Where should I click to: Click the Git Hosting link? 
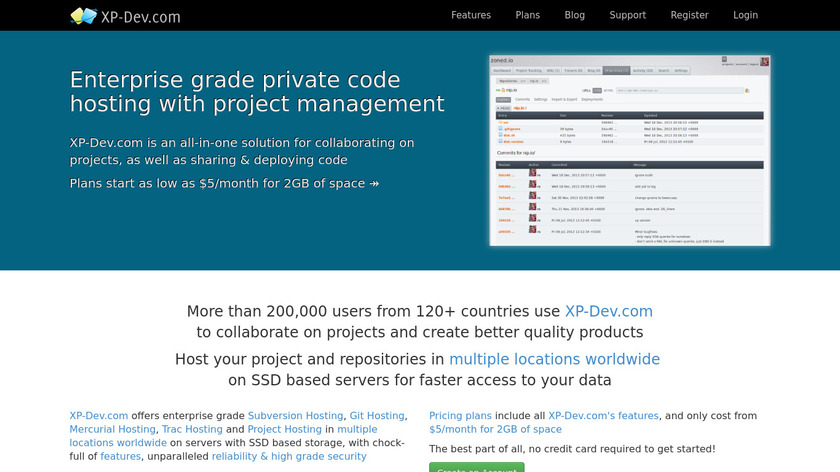(377, 416)
